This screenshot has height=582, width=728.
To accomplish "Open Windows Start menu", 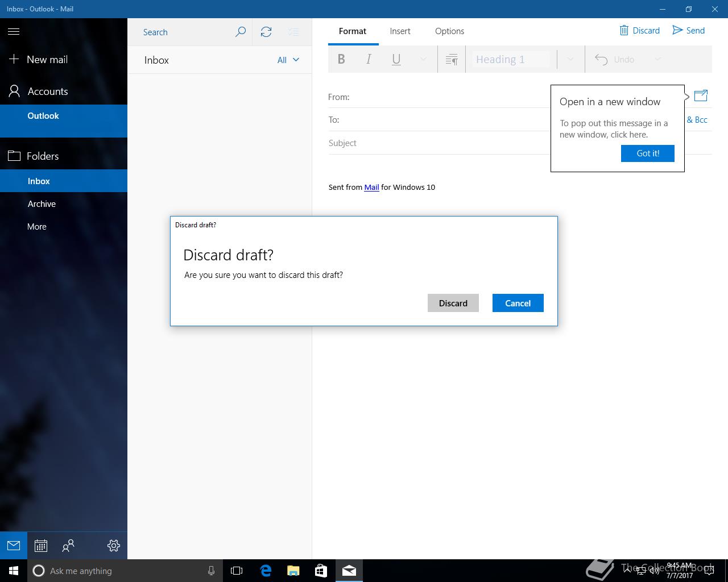I will pos(14,571).
